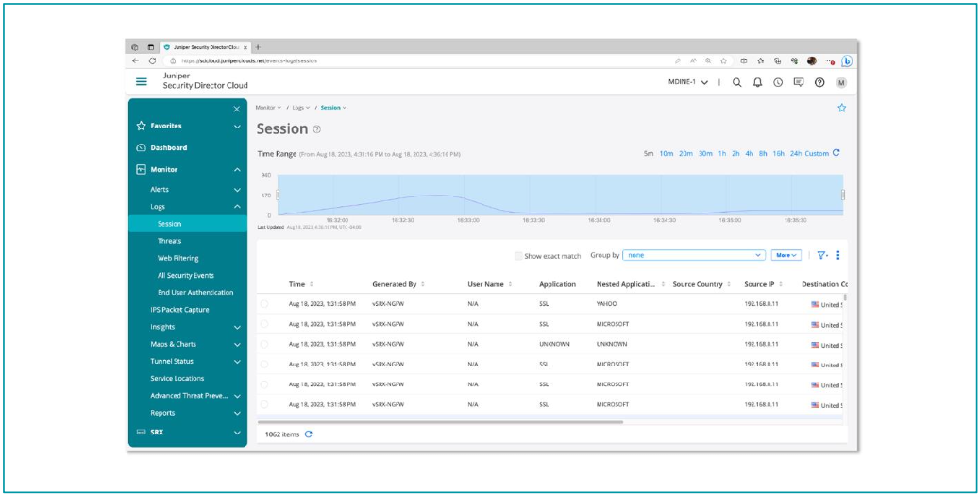Click the More button
This screenshot has height=494, width=980.
click(x=786, y=255)
